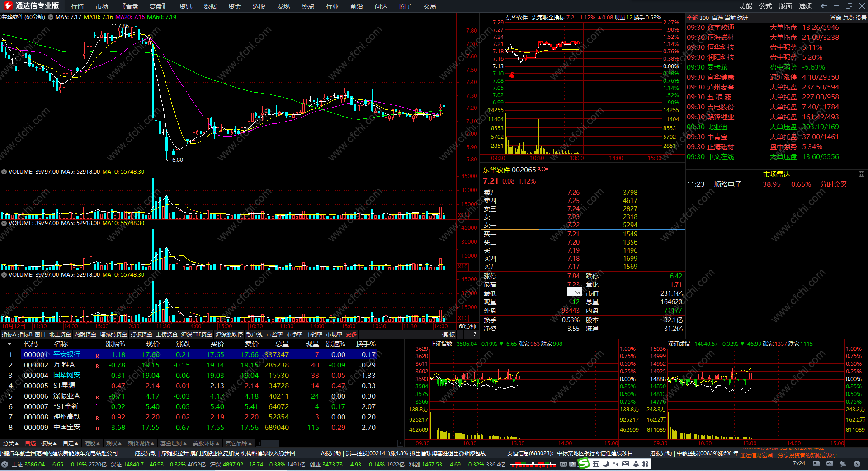Open the 行情 menu

point(77,6)
